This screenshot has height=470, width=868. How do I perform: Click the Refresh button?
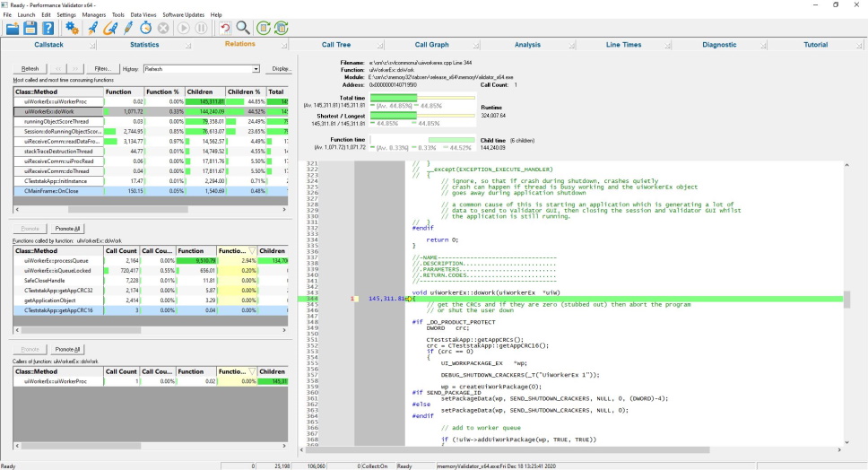point(30,69)
